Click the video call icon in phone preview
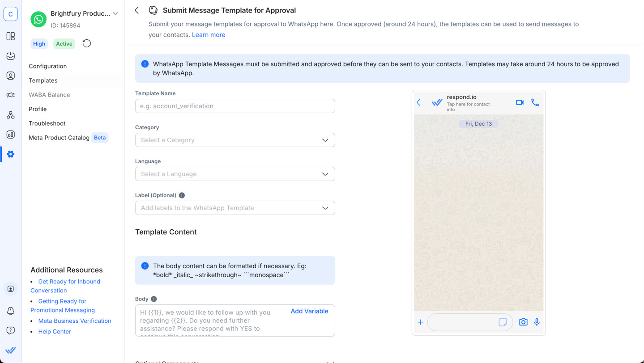Viewport: 644px width, 363px height. (520, 102)
